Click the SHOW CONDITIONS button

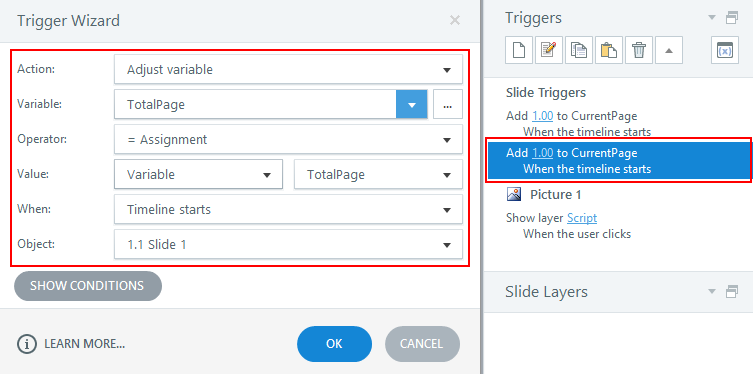pyautogui.click(x=88, y=286)
